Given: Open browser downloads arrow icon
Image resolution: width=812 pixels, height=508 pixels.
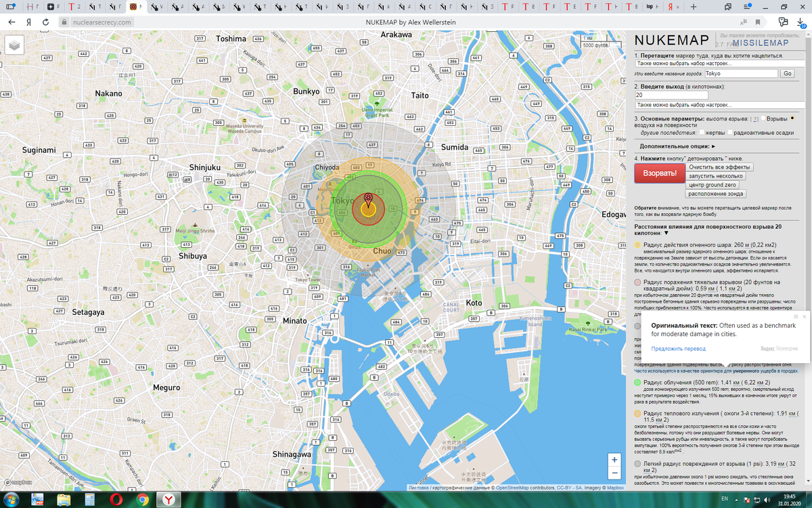Looking at the screenshot, I should point(801,22).
